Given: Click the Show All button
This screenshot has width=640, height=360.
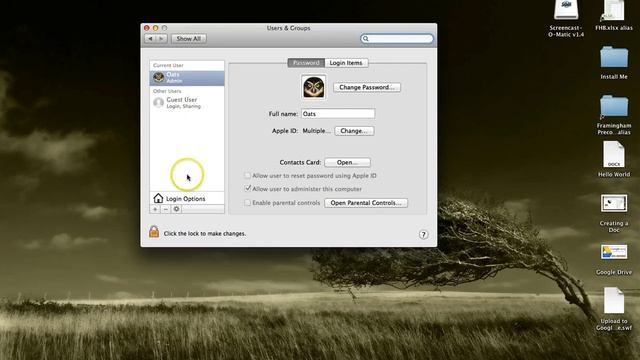Looking at the screenshot, I should click(189, 38).
